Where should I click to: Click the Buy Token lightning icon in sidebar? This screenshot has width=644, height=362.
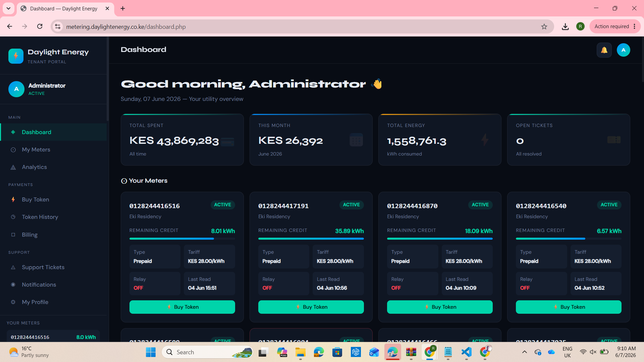(x=13, y=199)
